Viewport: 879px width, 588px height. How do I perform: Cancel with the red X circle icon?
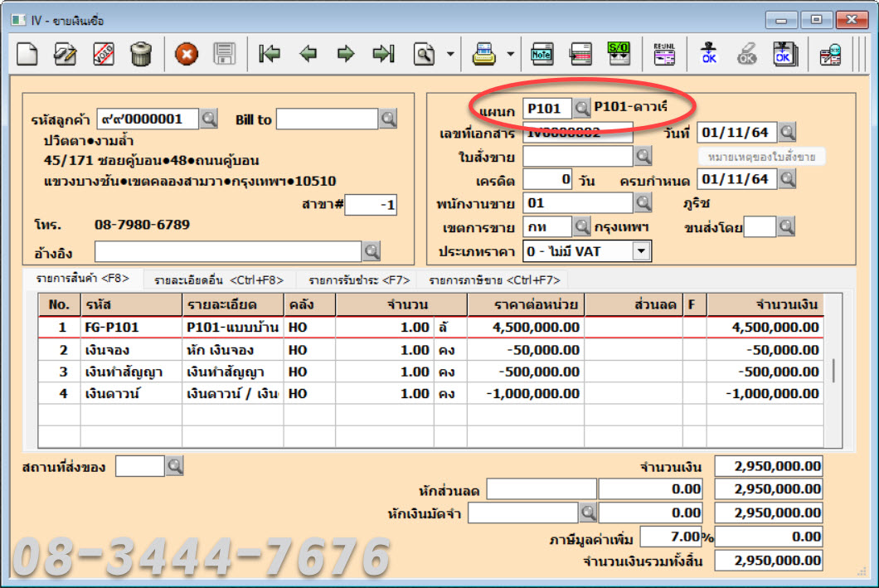(186, 55)
